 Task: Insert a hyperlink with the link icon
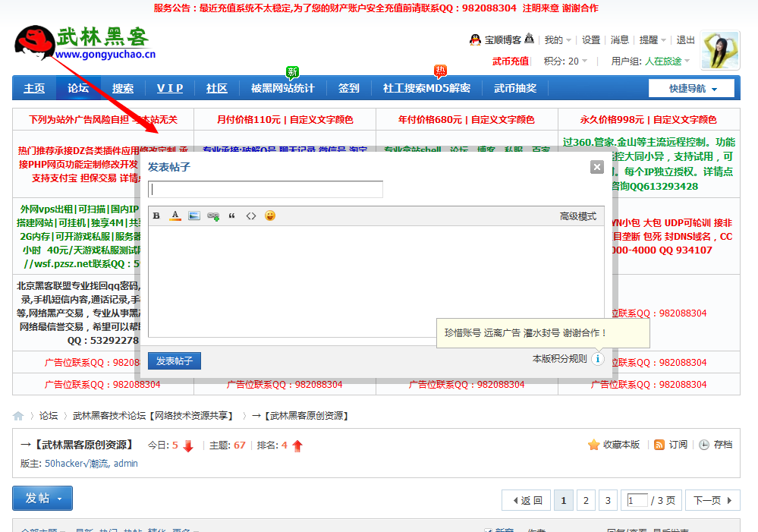tap(213, 216)
